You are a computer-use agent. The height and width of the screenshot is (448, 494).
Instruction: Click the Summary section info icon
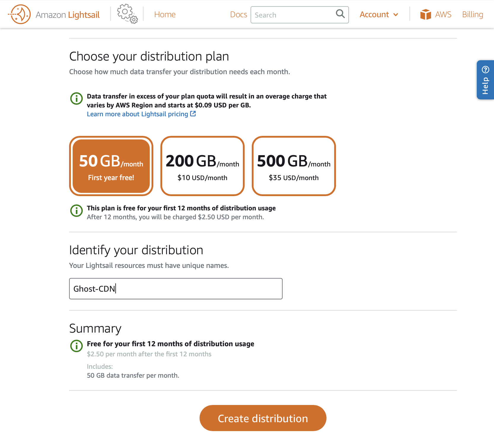[x=77, y=346]
